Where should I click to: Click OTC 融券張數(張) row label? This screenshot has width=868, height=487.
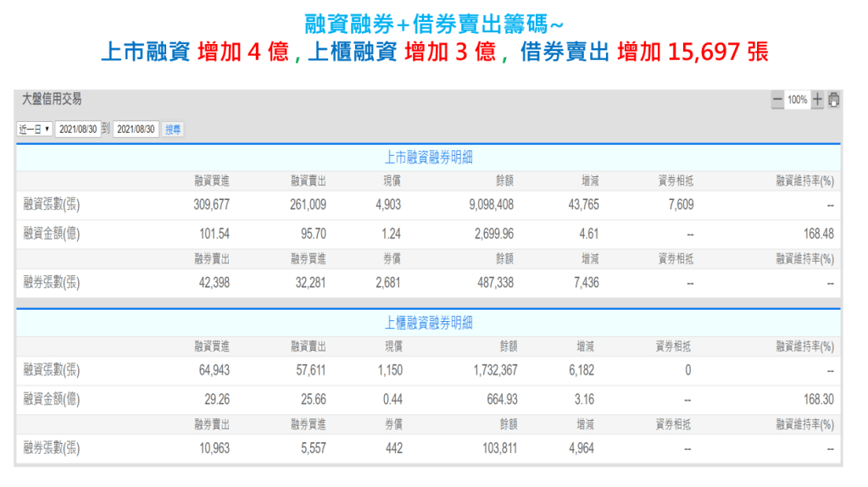(52, 449)
